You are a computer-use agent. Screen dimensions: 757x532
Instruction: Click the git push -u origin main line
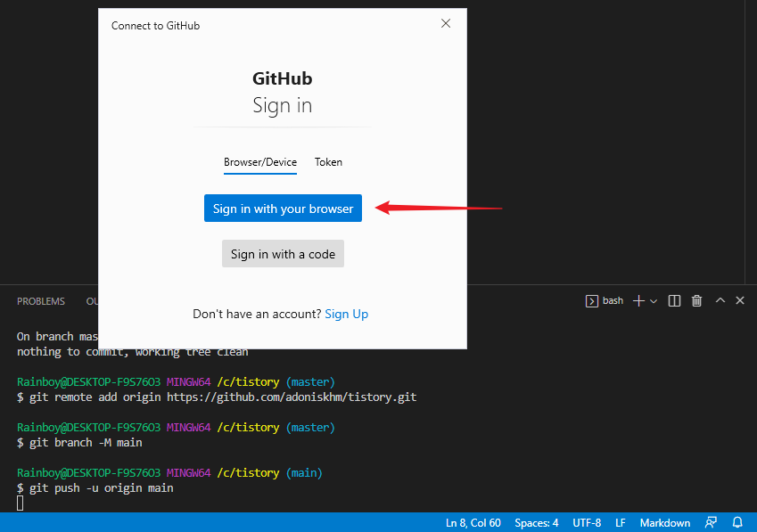(x=95, y=488)
